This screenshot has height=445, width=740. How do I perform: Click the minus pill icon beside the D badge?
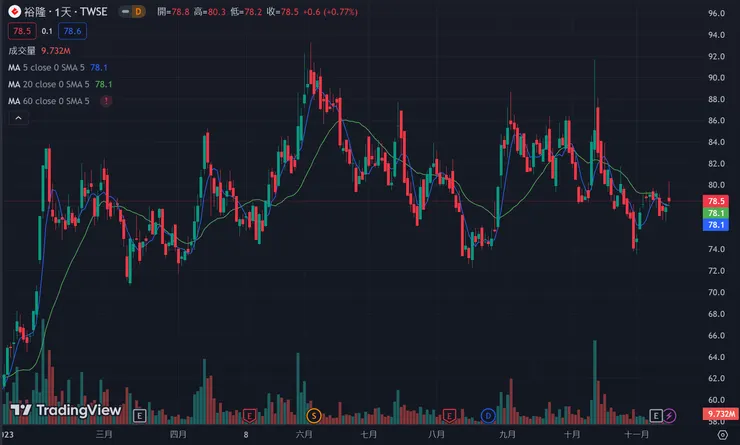126,11
